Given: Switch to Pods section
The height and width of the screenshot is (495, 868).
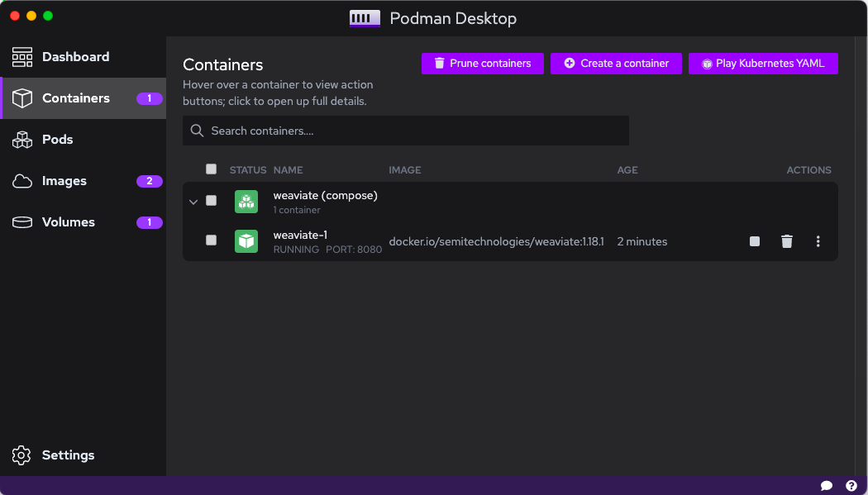Looking at the screenshot, I should point(83,140).
